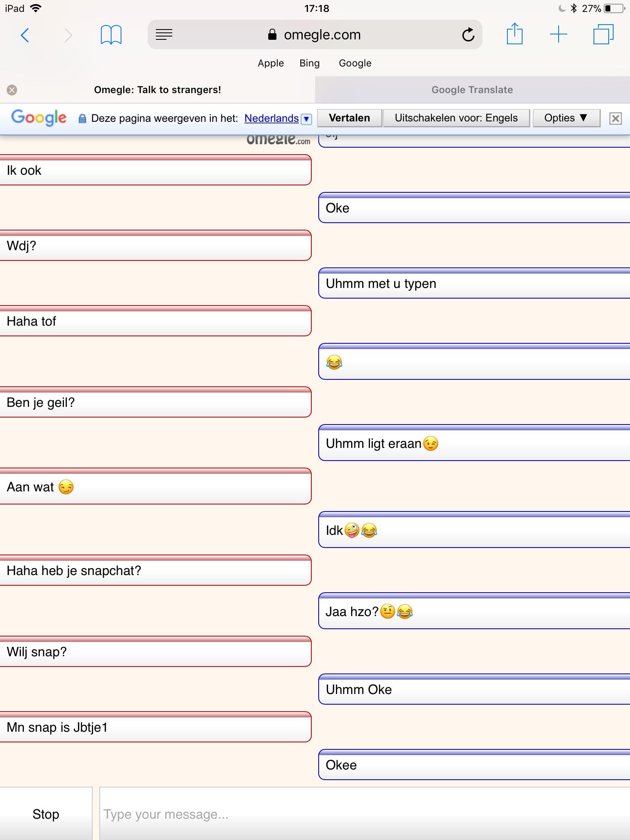Tap the battery status indicator
630x840 pixels.
(x=614, y=8)
